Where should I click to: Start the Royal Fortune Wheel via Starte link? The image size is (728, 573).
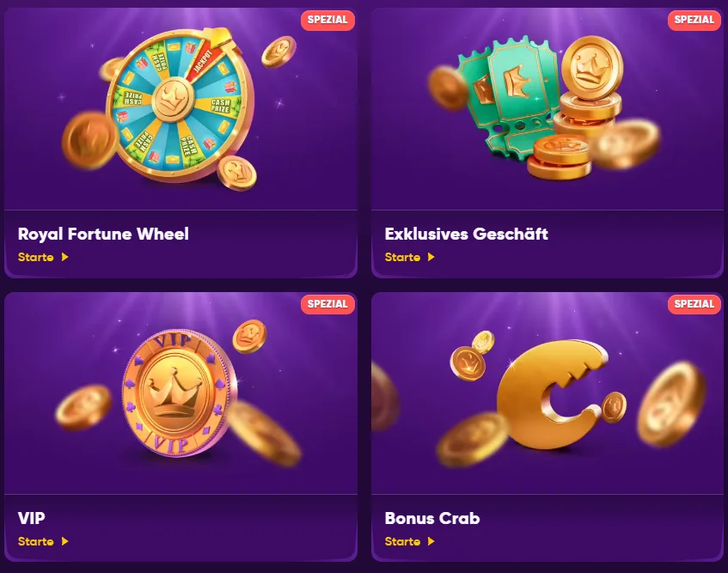[x=36, y=257]
